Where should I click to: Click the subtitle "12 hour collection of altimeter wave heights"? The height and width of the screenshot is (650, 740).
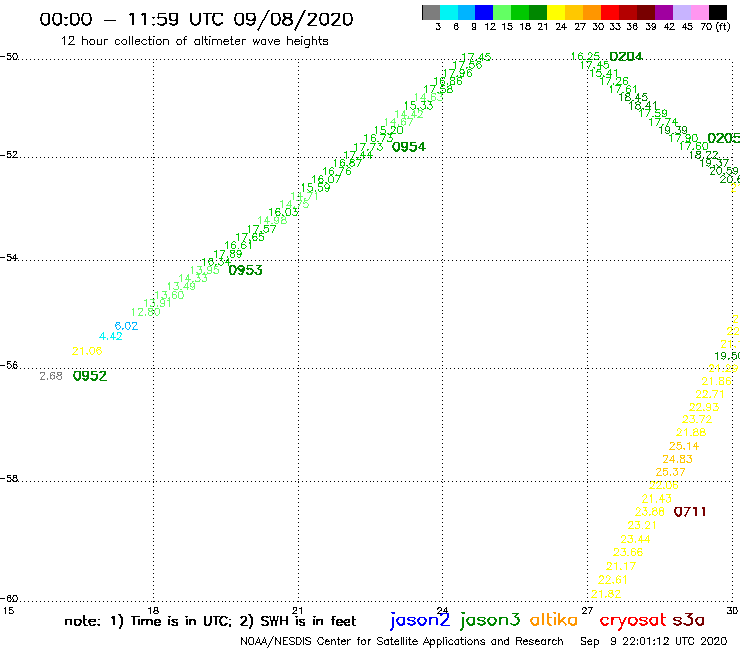194,41
